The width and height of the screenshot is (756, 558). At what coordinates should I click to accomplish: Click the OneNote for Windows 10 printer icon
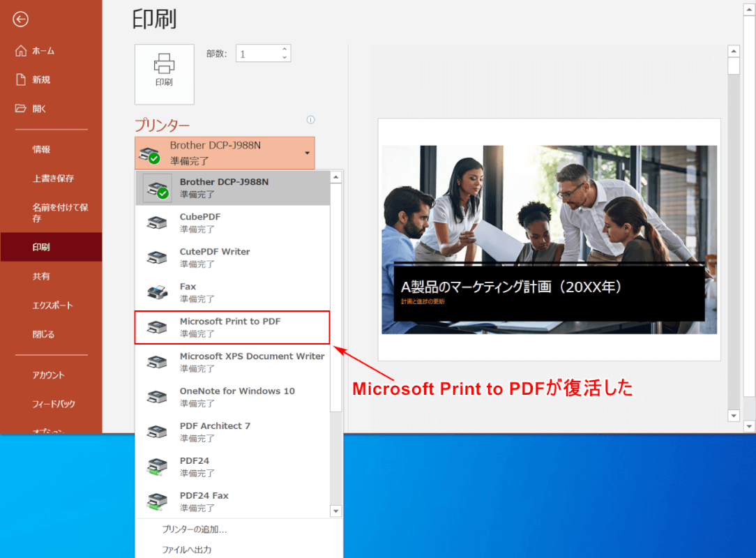156,396
